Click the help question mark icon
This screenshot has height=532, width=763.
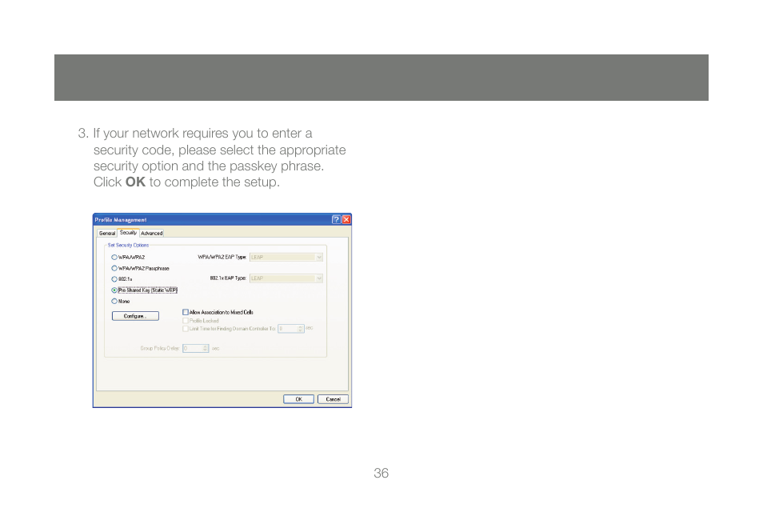coord(336,219)
